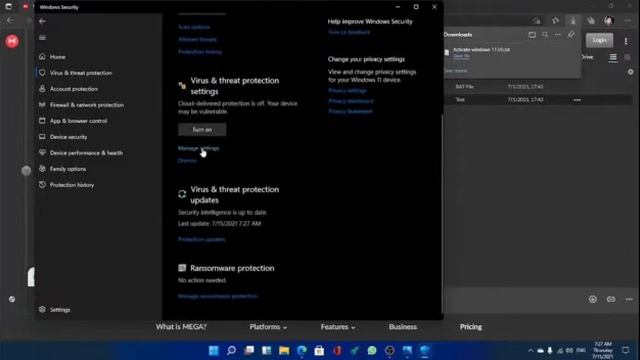Open downloads folder icon in Downloads panel
640x360 pixels.
pos(532,35)
